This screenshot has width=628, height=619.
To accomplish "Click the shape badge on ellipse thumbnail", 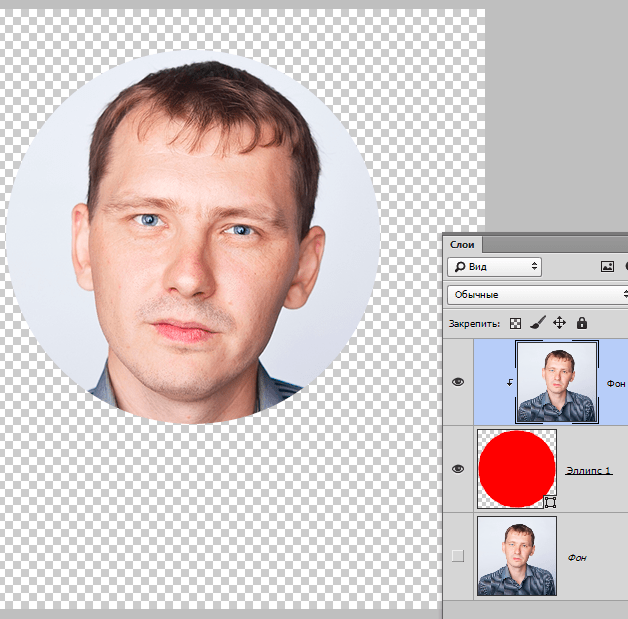I will click(x=549, y=500).
